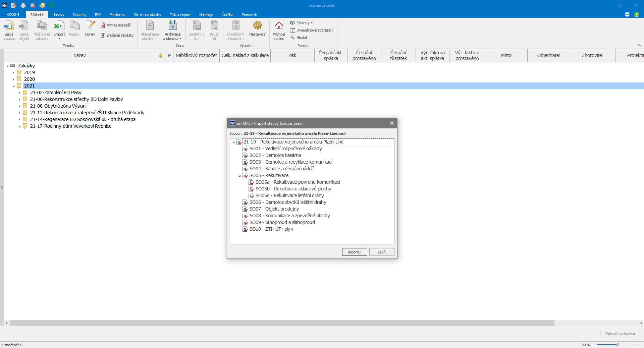Viewport: 644px width, 348px height.
Task: Toggle import mark for SO02 - Demolice kasárna
Action: (245, 156)
